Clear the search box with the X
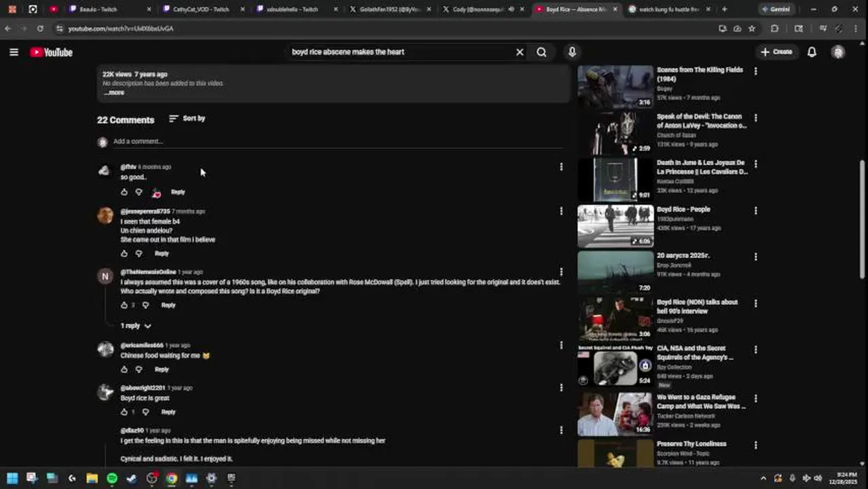This screenshot has width=868, height=489. click(520, 52)
